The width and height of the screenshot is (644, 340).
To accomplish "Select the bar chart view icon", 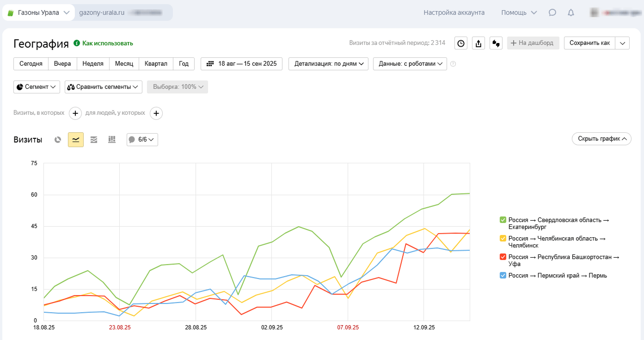I will click(112, 139).
